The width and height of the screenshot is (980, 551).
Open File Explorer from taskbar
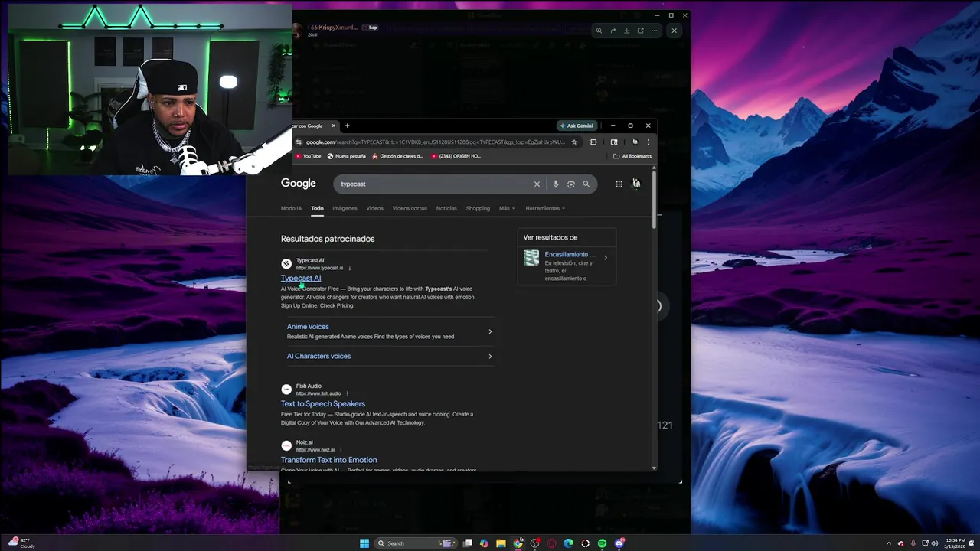pos(501,543)
